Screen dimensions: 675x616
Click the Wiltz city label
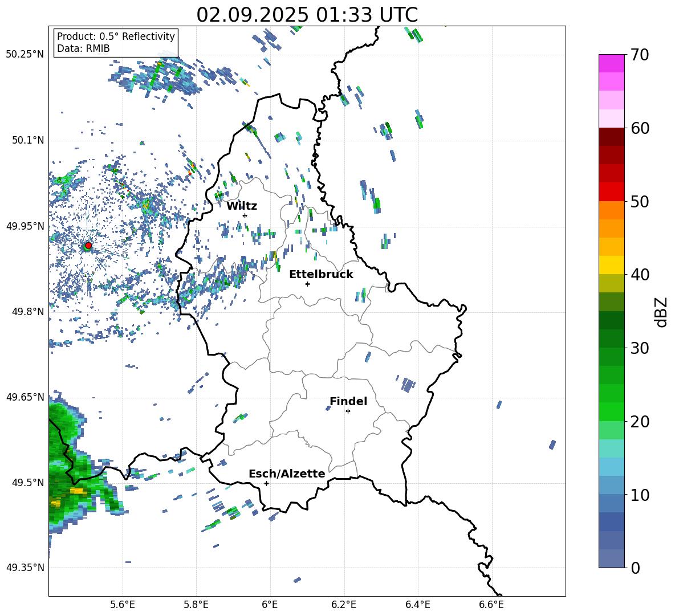[242, 206]
